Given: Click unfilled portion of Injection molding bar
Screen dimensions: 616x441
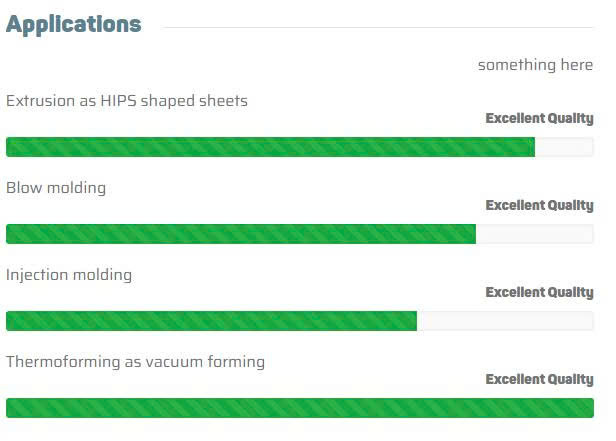Looking at the screenshot, I should pyautogui.click(x=505, y=321).
